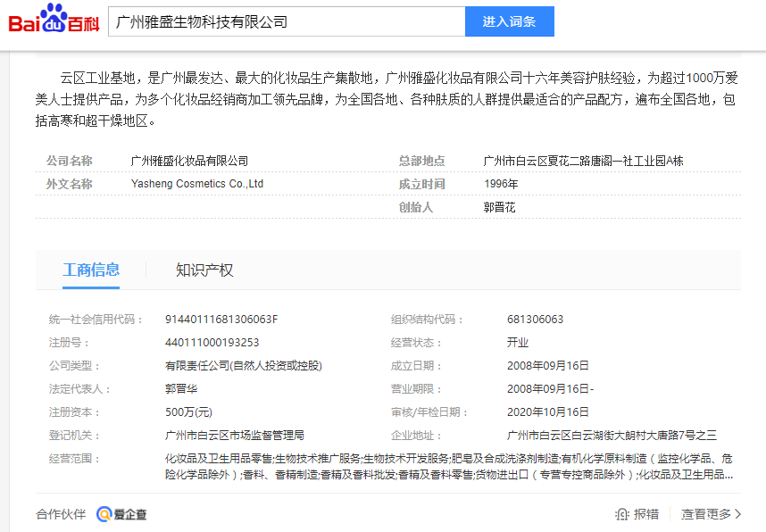Click the 外文名称 label
766x532 pixels.
pyautogui.click(x=69, y=184)
